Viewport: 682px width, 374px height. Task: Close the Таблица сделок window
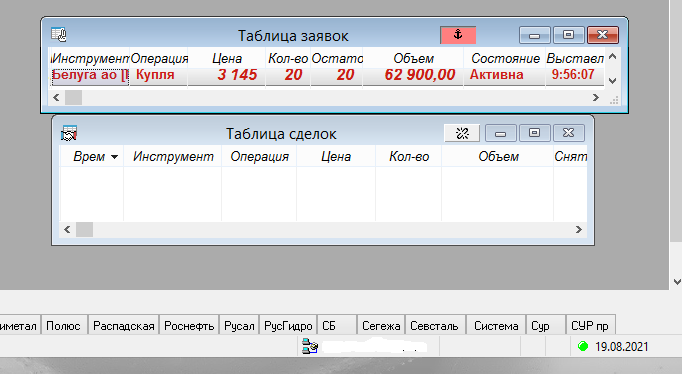click(x=568, y=133)
